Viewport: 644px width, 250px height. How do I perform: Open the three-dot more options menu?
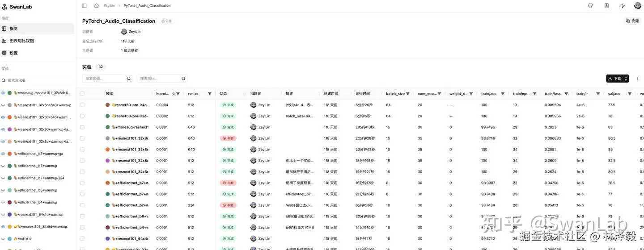[x=637, y=79]
